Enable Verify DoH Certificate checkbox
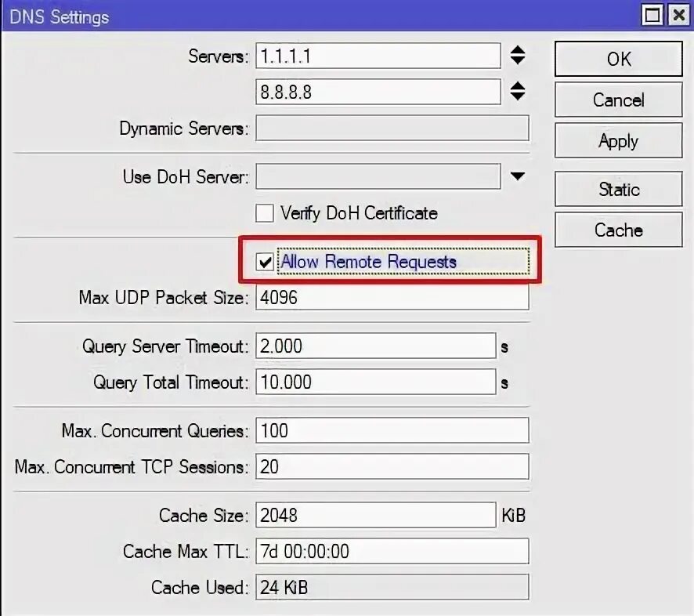Image resolution: width=694 pixels, height=616 pixels. 265,213
